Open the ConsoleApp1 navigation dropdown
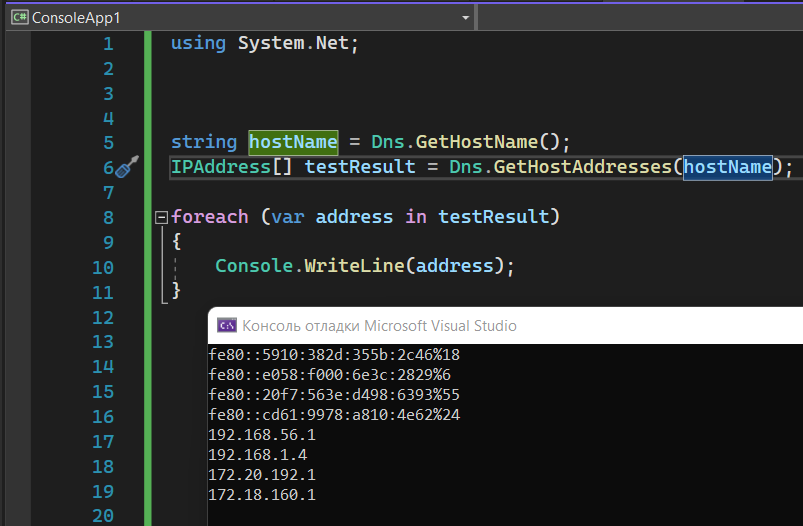803x526 pixels. click(465, 18)
